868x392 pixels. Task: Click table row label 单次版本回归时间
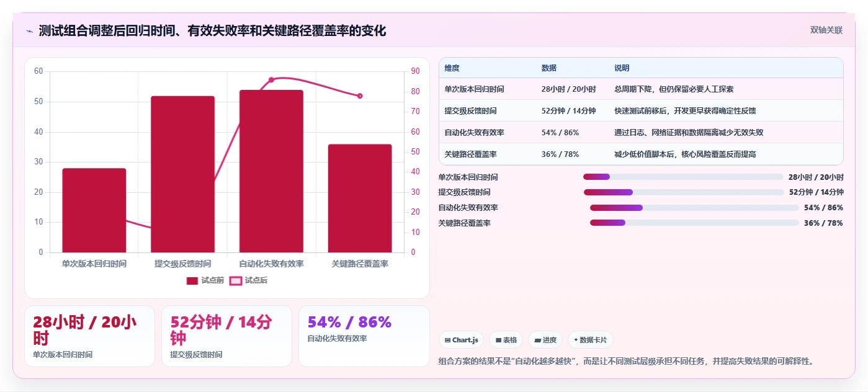[x=474, y=89]
